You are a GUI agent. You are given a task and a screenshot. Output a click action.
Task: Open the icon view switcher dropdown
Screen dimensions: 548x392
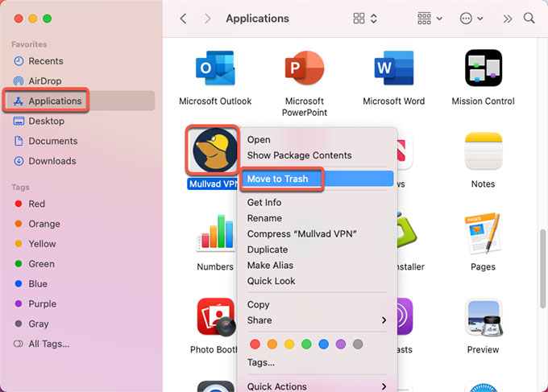coord(365,19)
